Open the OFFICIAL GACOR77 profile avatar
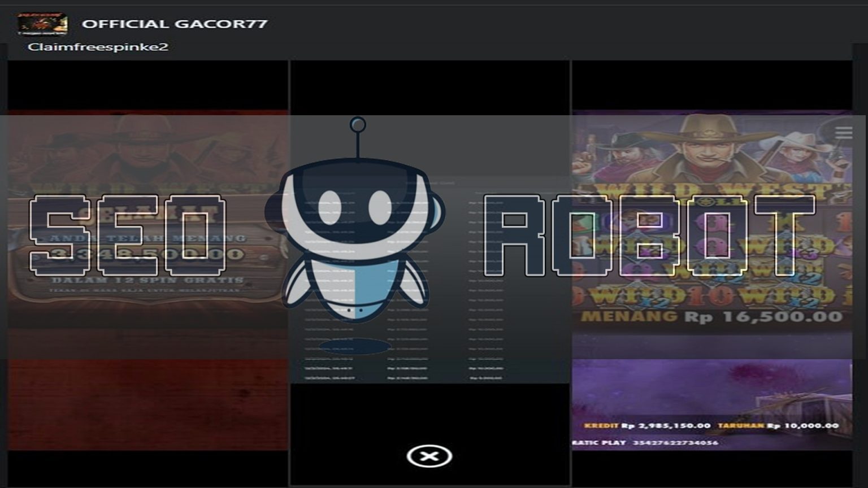868x488 pixels. [42, 24]
